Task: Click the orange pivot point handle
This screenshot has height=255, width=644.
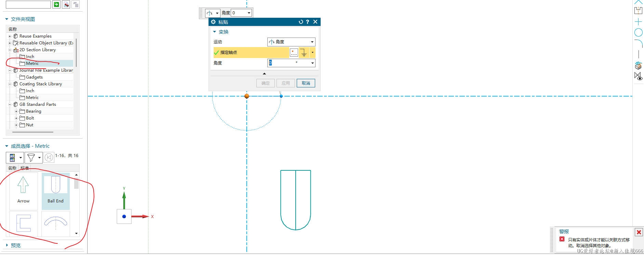Action: [247, 96]
